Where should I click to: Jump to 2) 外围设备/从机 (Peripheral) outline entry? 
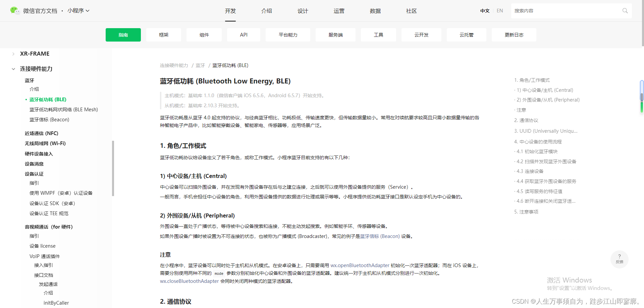point(548,100)
